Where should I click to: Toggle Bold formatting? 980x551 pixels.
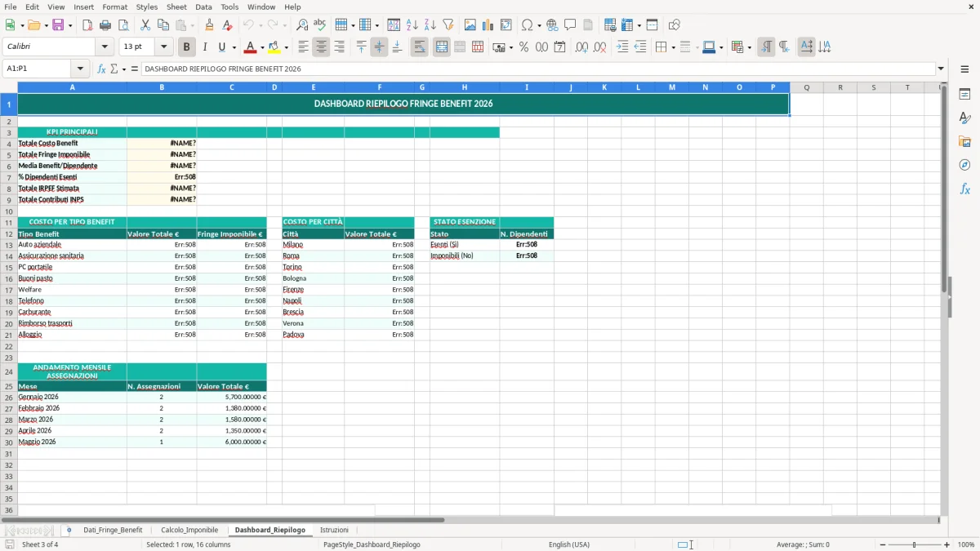[x=187, y=47]
